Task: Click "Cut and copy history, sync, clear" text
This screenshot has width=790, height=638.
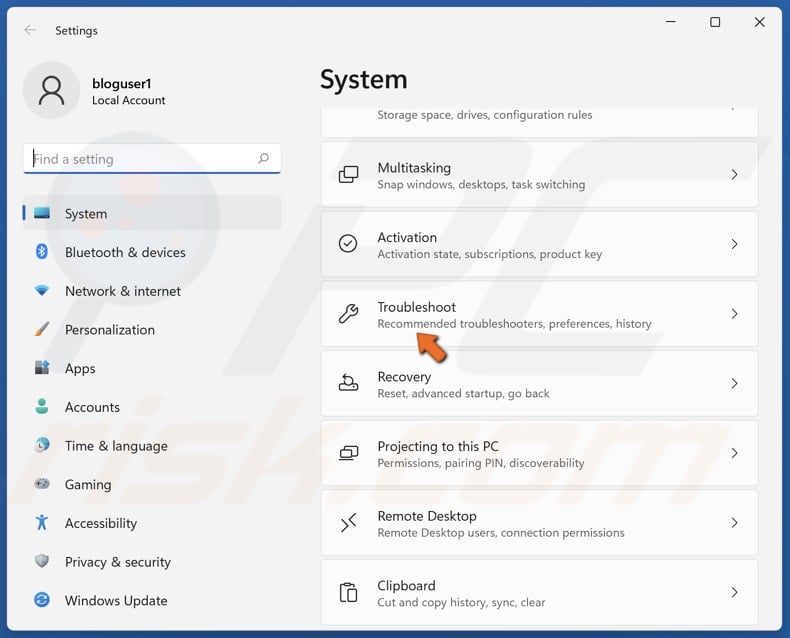Action: pos(461,602)
